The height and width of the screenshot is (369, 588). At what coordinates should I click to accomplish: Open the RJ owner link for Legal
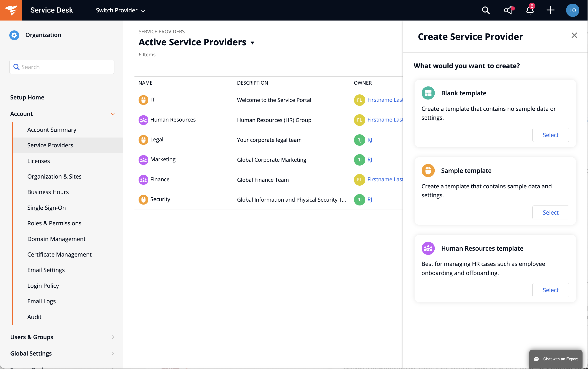(369, 140)
